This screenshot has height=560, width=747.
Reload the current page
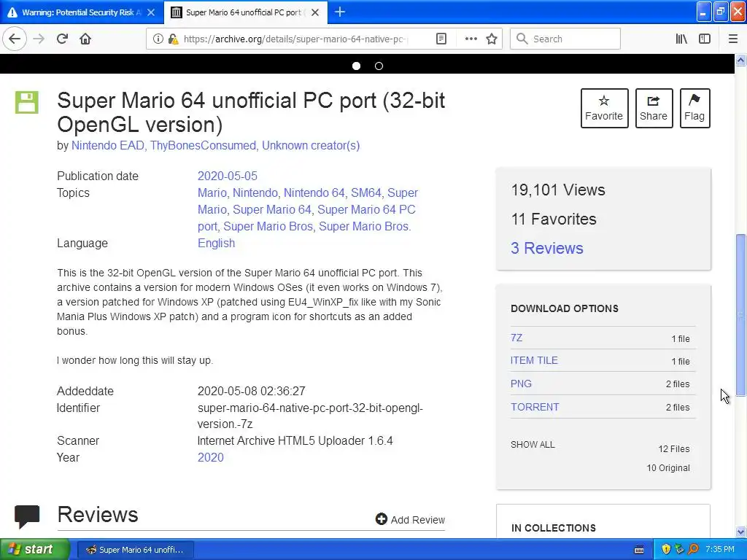pyautogui.click(x=62, y=39)
